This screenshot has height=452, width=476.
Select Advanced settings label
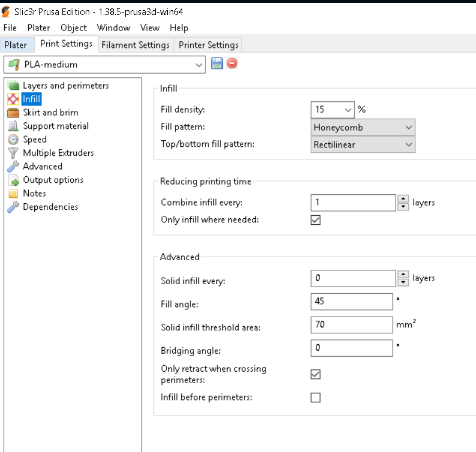[x=43, y=166]
